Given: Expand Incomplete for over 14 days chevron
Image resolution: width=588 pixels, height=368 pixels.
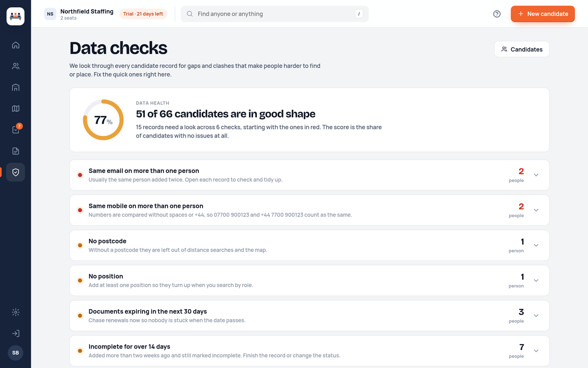Looking at the screenshot, I should (536, 351).
